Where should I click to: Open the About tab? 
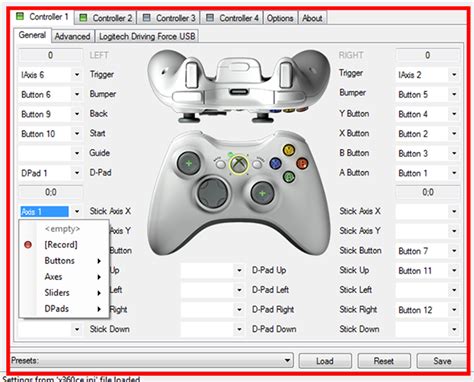point(312,18)
